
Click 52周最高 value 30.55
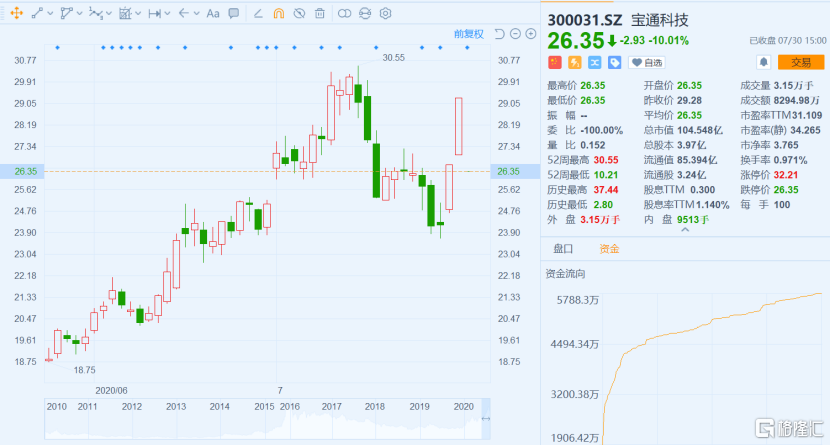(x=606, y=160)
